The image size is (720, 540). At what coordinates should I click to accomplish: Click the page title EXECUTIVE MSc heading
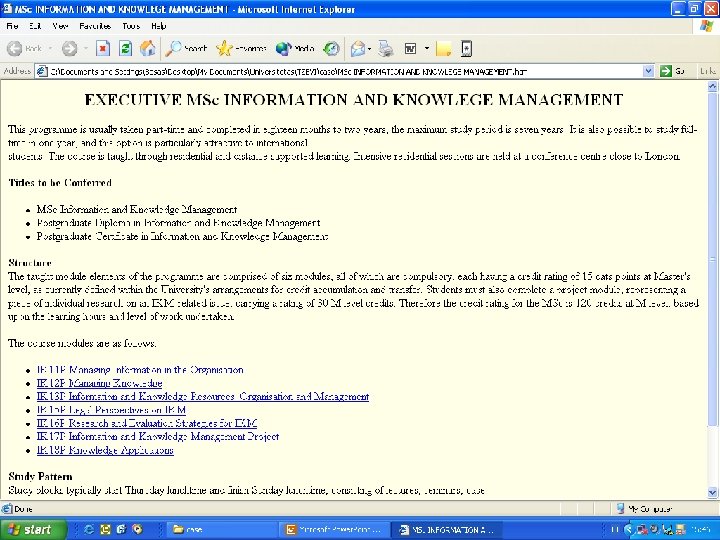354,100
